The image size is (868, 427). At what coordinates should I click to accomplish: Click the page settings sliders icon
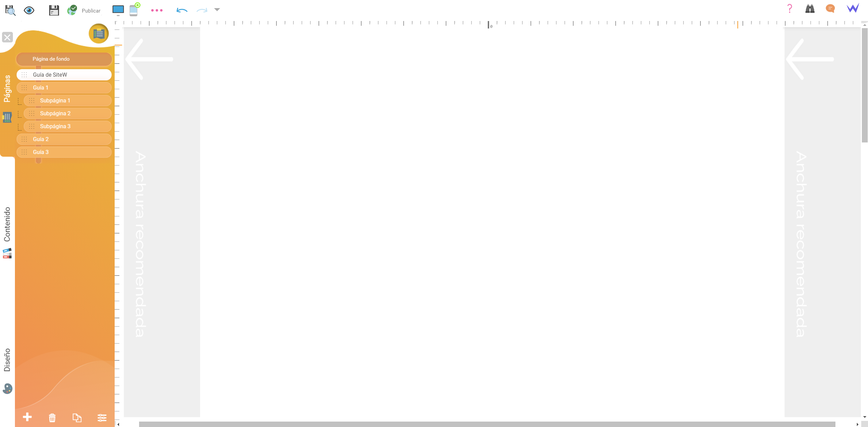[x=102, y=417]
